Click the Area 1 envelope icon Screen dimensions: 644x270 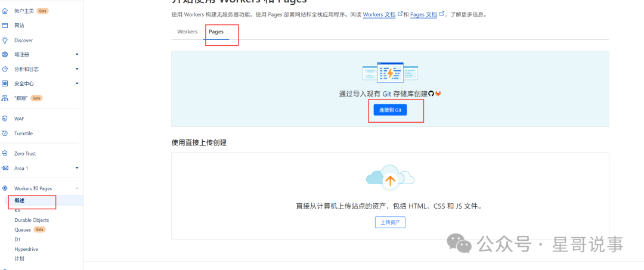(x=5, y=168)
